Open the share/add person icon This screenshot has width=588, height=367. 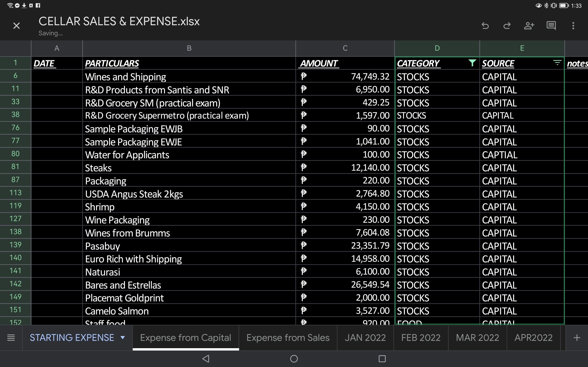[x=529, y=25]
